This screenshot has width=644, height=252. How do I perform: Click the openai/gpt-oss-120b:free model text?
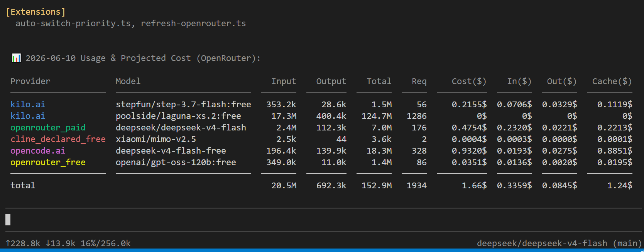click(x=176, y=162)
